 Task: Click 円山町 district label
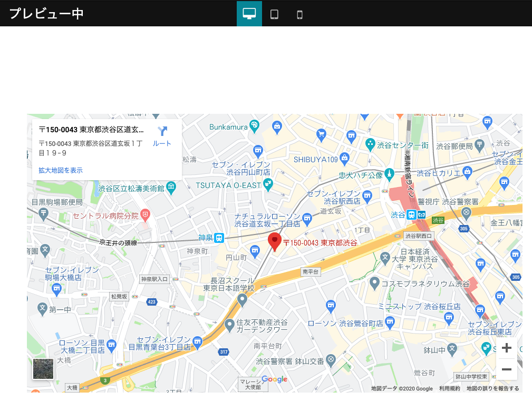236,257
